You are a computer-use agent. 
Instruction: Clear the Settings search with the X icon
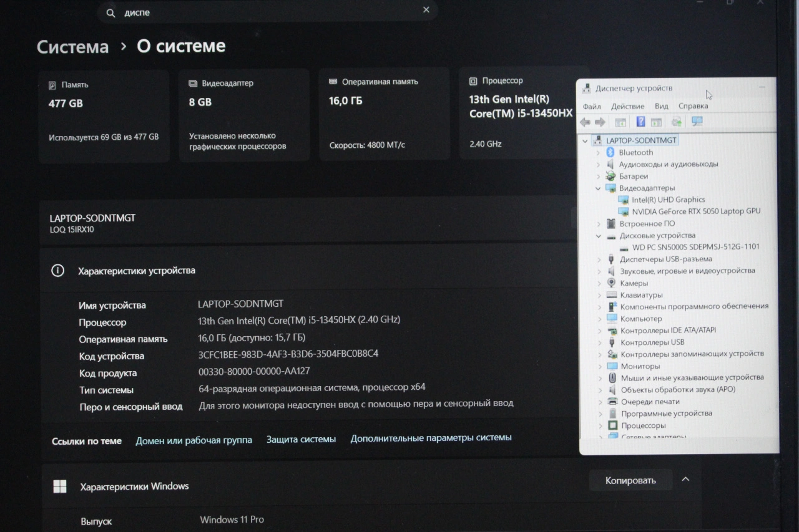426,10
